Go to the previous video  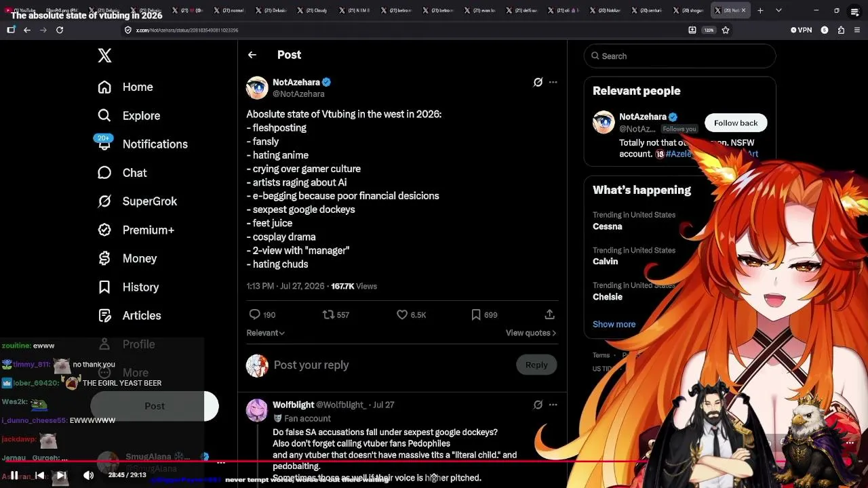point(40,475)
